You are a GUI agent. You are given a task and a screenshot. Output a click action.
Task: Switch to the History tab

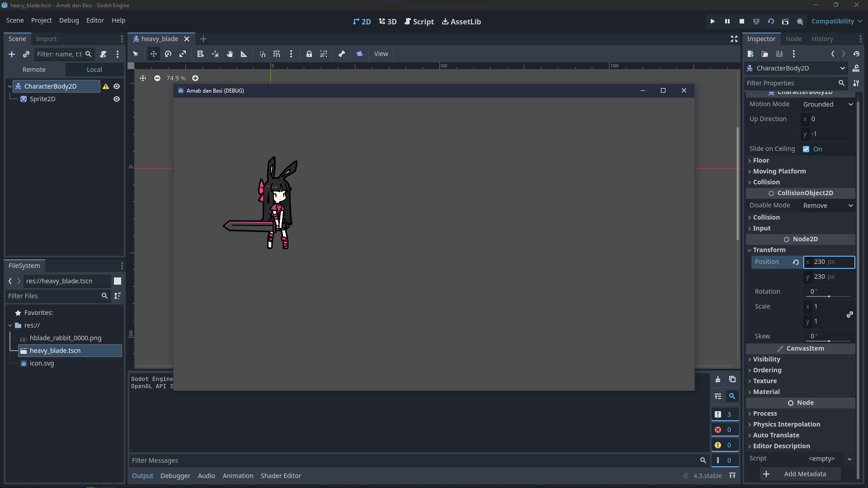822,39
